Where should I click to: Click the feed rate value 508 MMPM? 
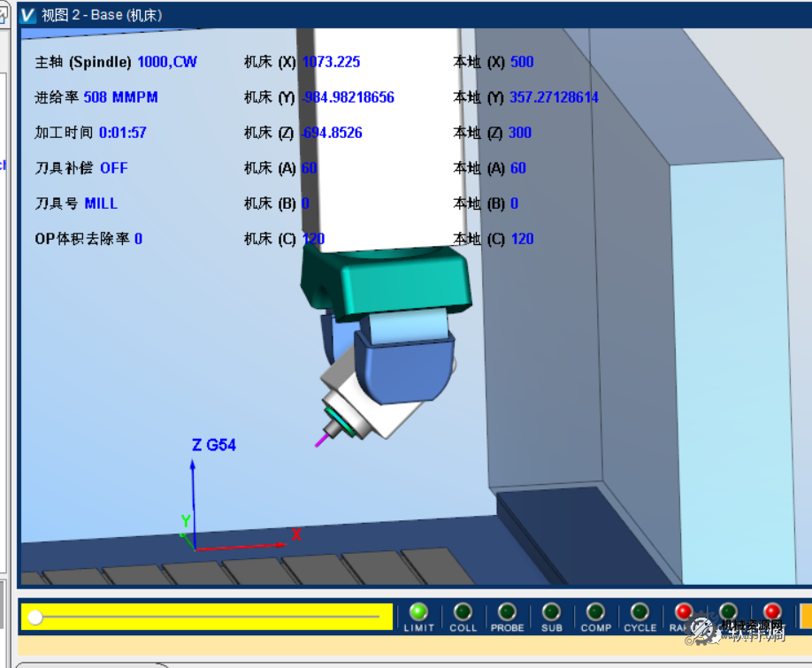click(x=120, y=97)
